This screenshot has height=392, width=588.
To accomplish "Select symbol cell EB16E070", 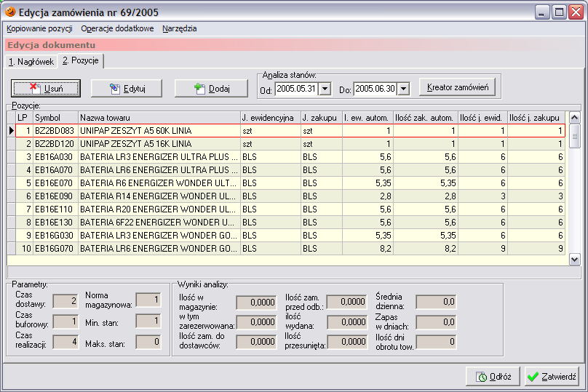I will (55, 183).
